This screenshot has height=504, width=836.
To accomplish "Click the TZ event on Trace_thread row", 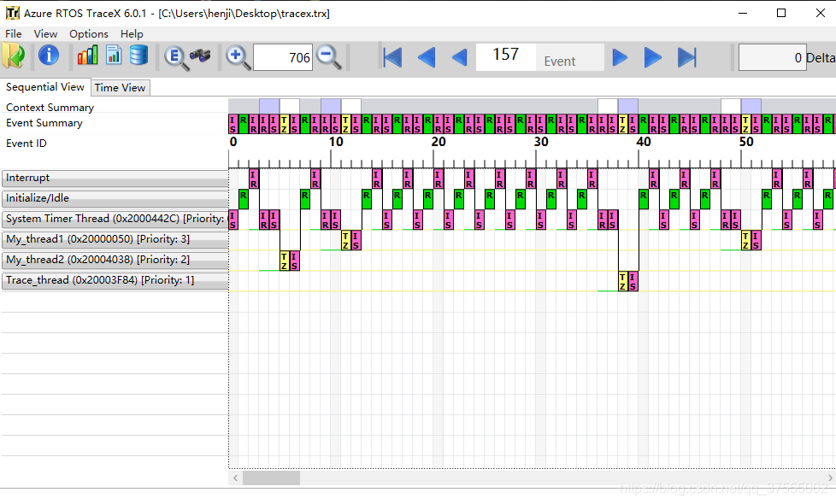I will point(623,281).
